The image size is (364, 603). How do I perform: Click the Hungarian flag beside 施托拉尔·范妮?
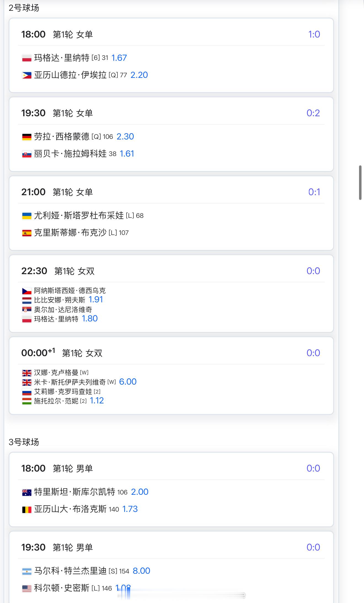coord(27,401)
